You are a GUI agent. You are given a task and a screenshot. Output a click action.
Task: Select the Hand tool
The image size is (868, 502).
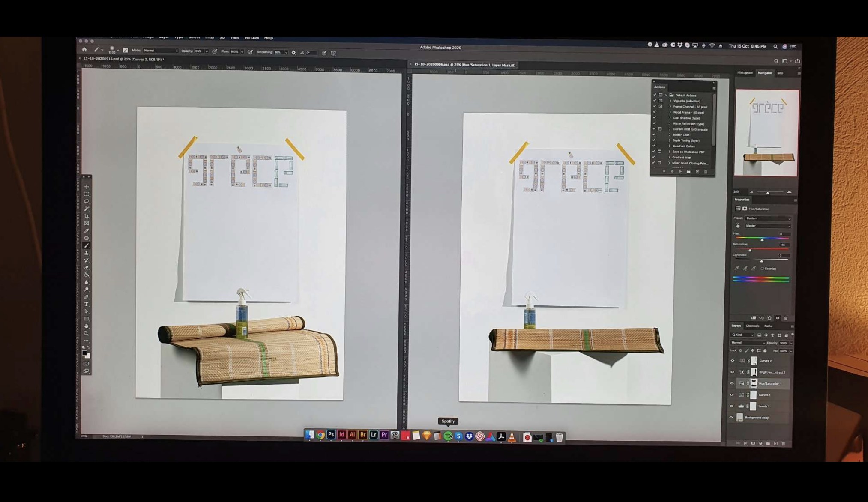(87, 326)
